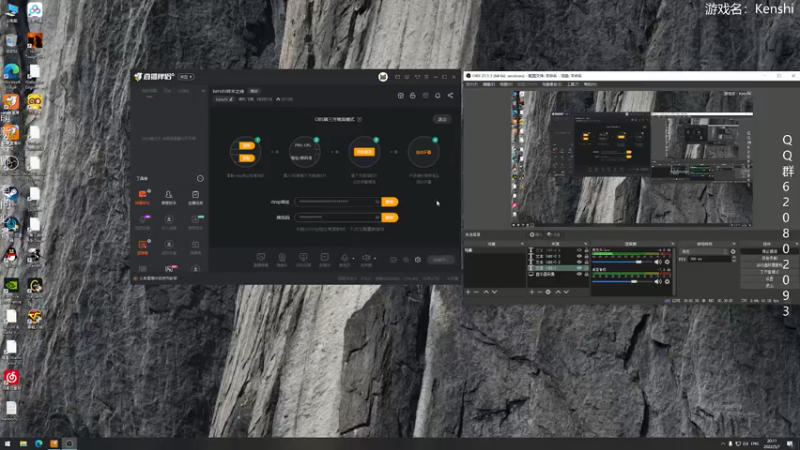Add a scene with the plus icon in OBS

pos(468,292)
